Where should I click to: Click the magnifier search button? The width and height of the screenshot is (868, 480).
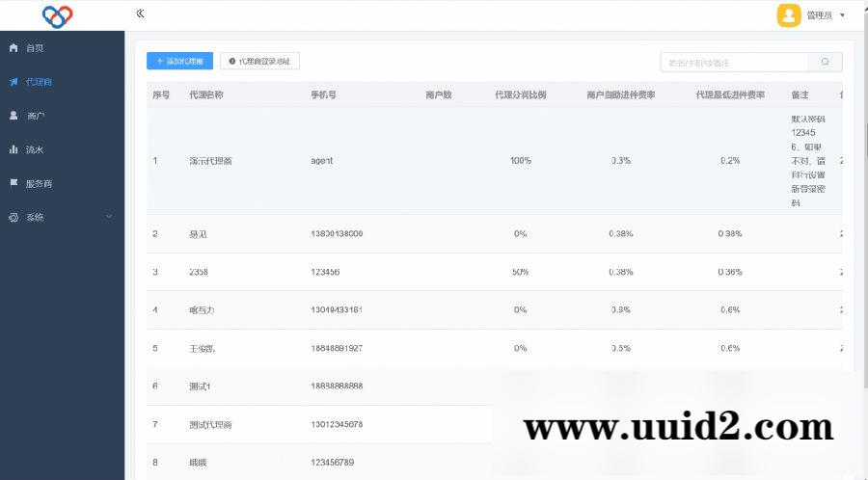click(825, 62)
